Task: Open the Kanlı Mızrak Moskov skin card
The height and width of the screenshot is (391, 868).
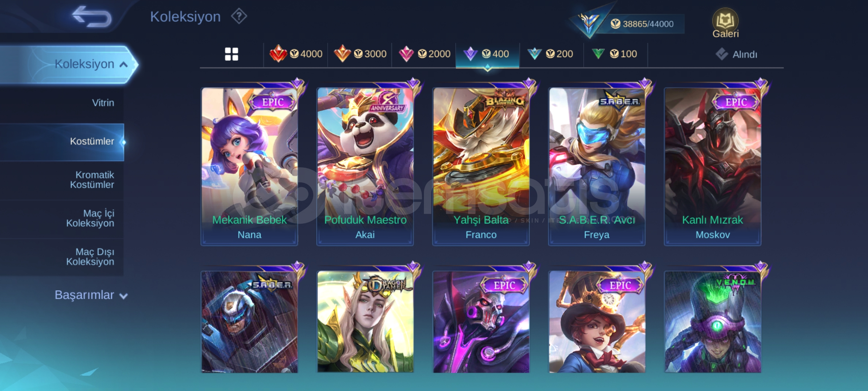Action: (712, 167)
